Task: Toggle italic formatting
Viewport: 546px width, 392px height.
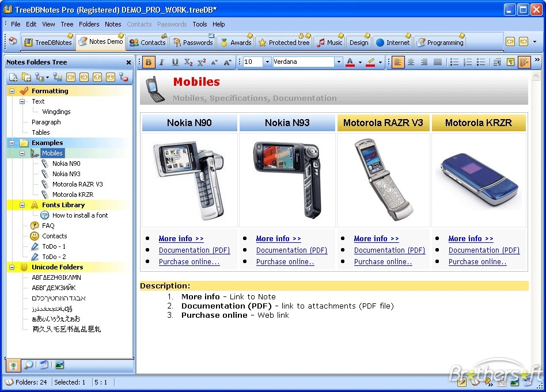Action: [x=161, y=62]
